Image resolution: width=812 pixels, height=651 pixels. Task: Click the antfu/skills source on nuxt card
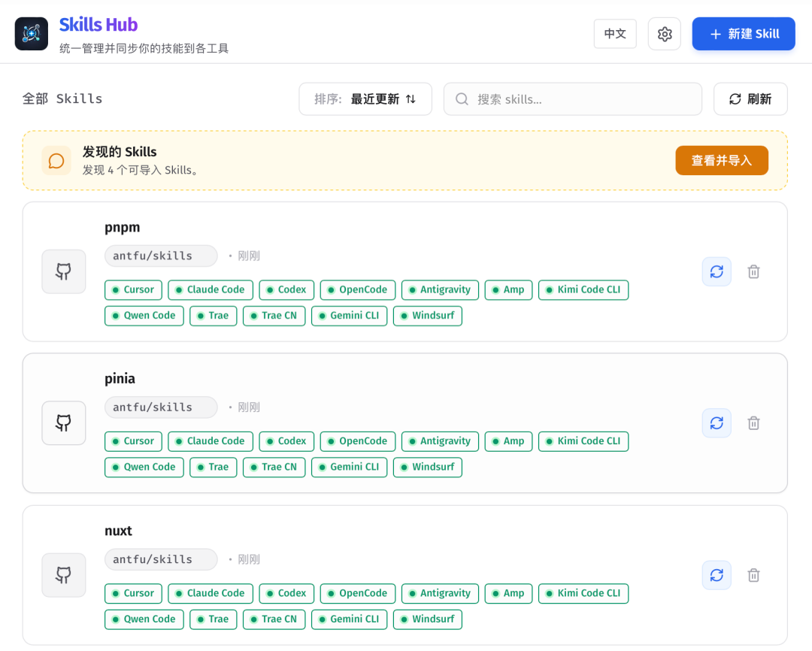click(161, 559)
